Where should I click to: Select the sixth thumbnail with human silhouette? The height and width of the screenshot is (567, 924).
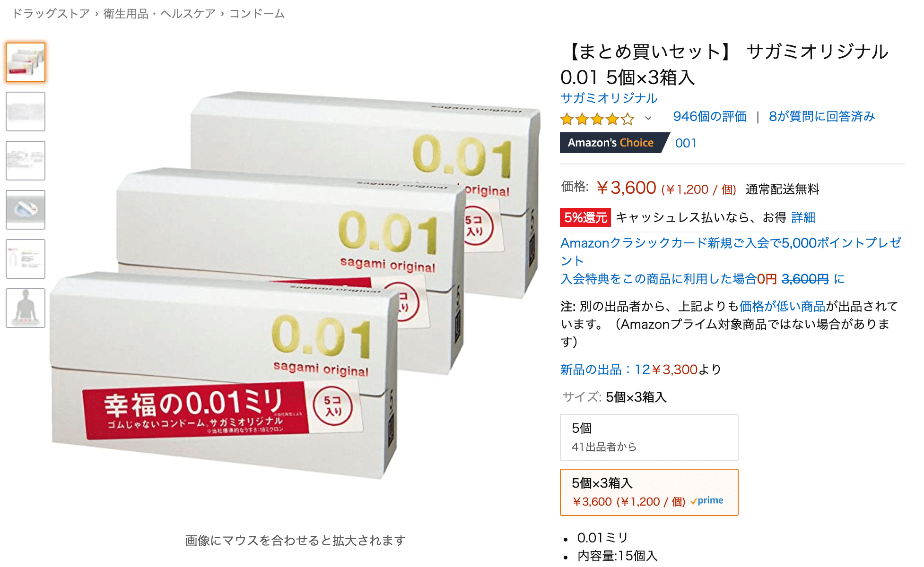click(26, 308)
